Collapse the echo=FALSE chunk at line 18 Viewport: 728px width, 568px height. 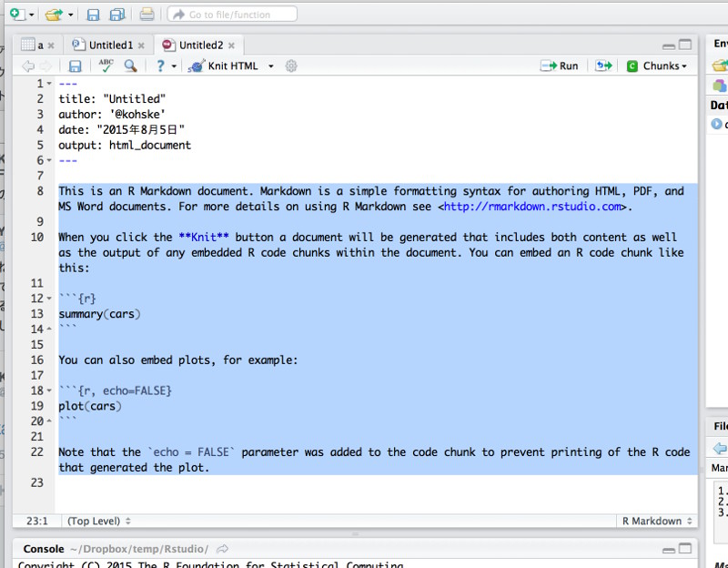[49, 390]
